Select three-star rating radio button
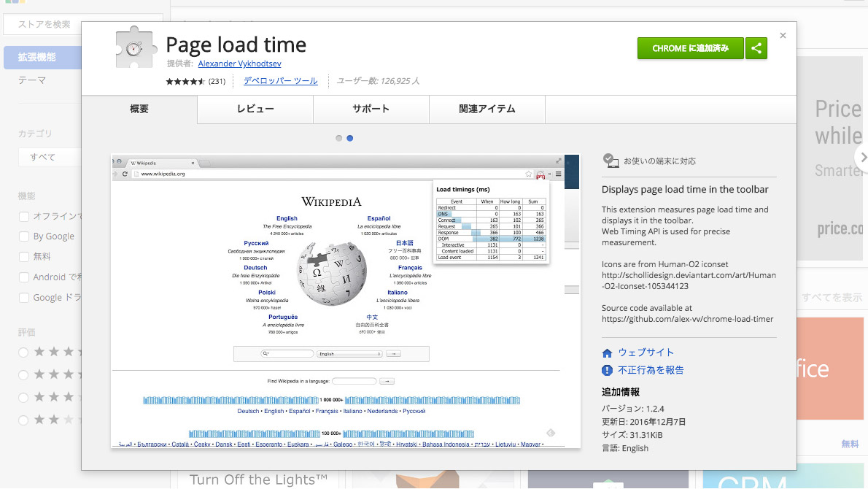The width and height of the screenshot is (868, 489). 23,398
